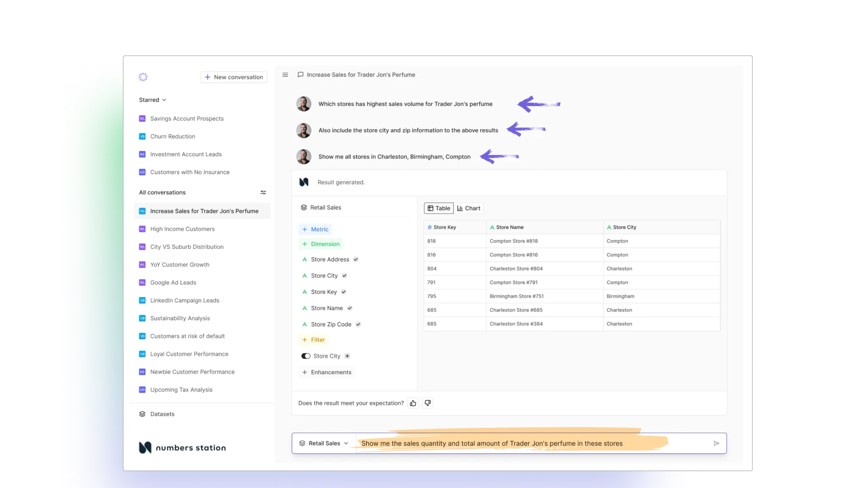Open the All conversations filter settings icon
868x488 pixels.
point(263,192)
